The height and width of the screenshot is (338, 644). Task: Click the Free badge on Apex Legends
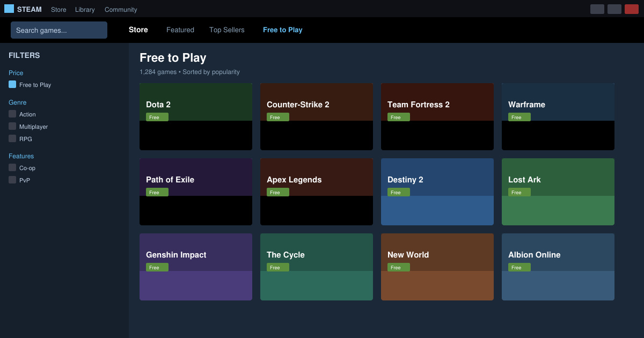point(278,192)
